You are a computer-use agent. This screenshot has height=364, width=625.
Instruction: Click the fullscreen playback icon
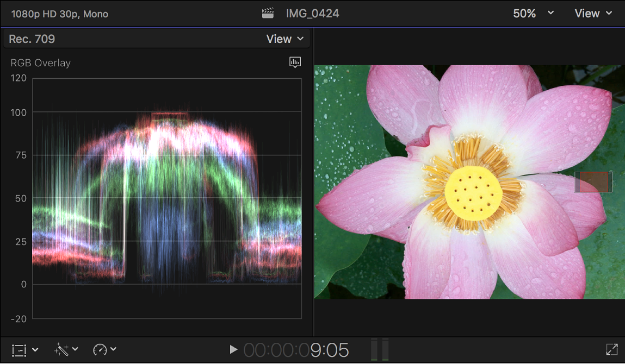click(611, 350)
